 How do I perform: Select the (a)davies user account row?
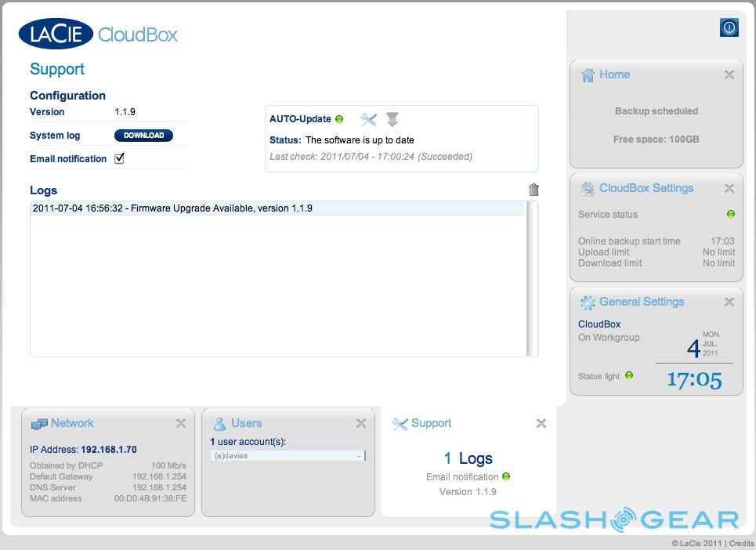286,455
